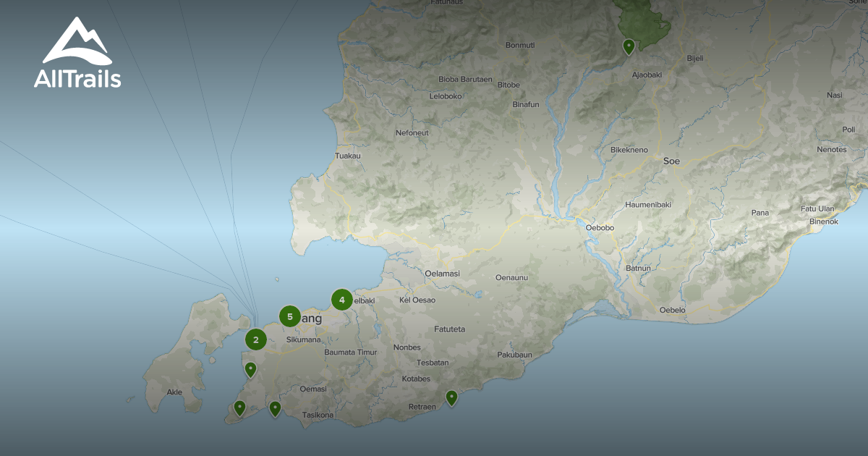The image size is (868, 456).
Task: Click the Bikekneno place label
Action: pos(629,150)
